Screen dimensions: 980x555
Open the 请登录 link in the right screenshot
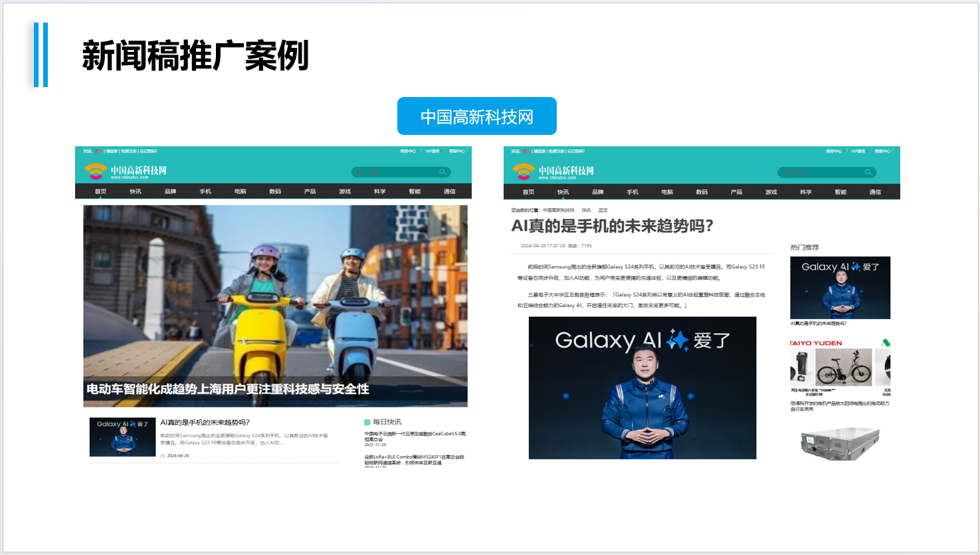pyautogui.click(x=539, y=152)
